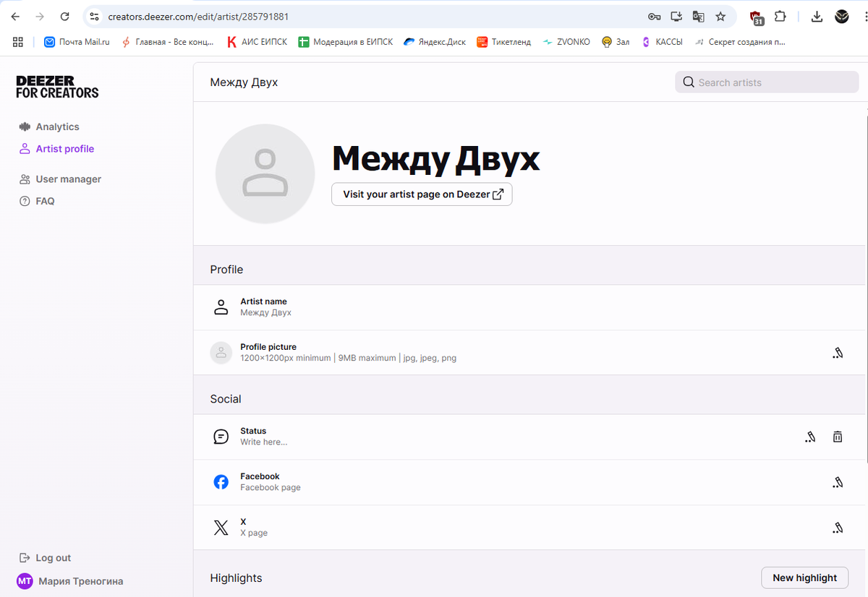Reload the page in browser toolbar
The width and height of the screenshot is (868, 597).
[64, 16]
